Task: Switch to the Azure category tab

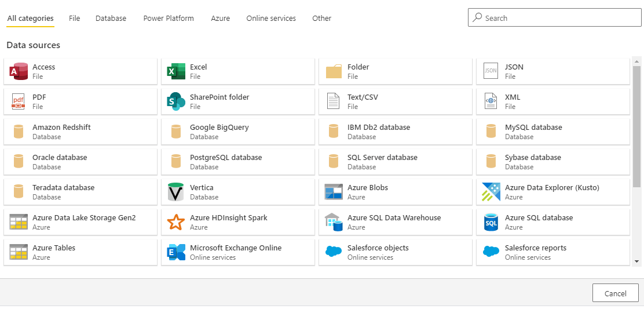Action: 221,18
